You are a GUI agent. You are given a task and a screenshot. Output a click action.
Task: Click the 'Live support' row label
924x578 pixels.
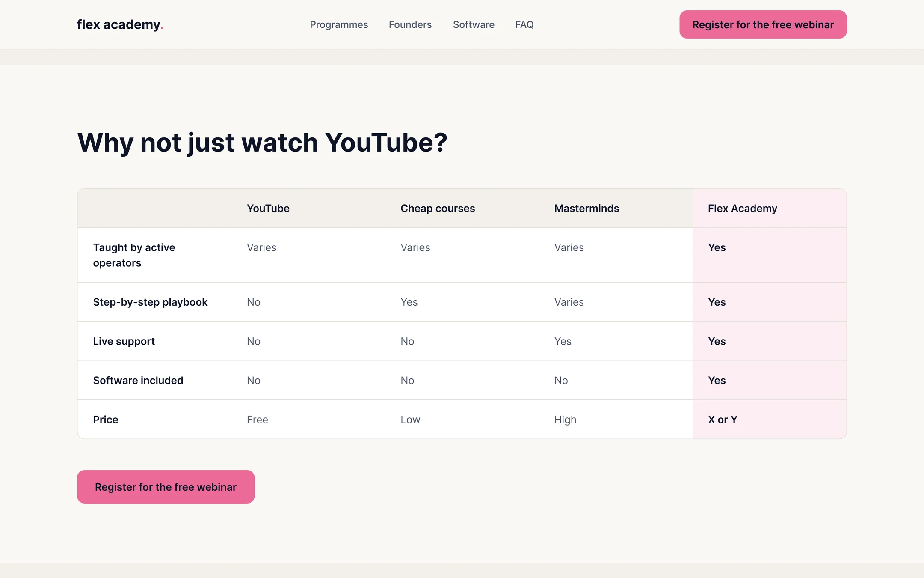124,341
